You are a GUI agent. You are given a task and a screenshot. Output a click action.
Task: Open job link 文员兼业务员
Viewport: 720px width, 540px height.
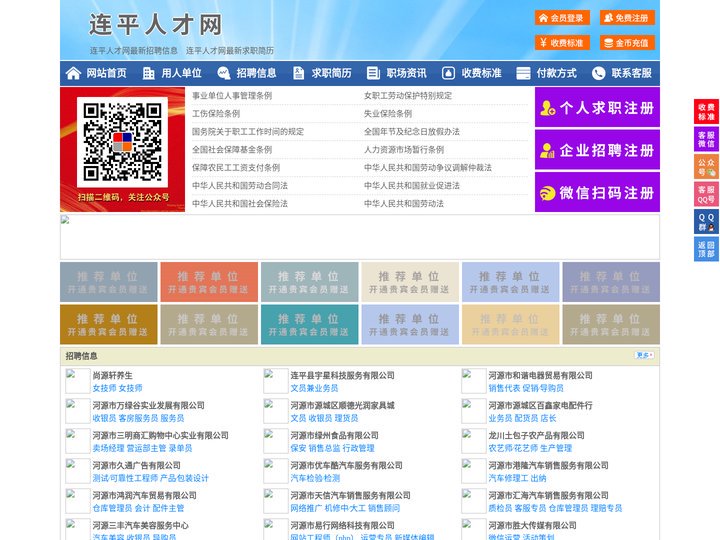point(314,388)
